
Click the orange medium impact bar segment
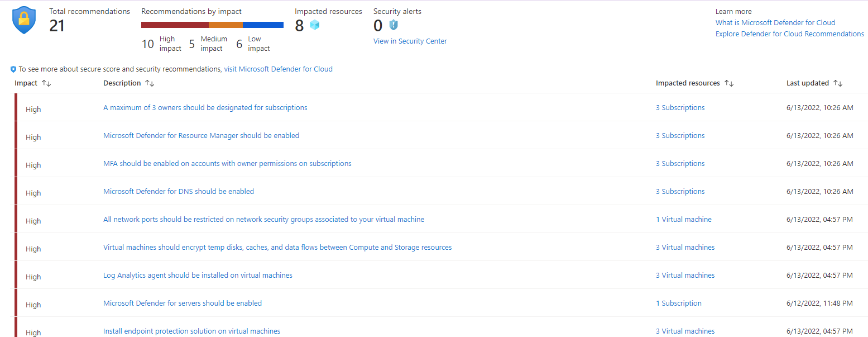[x=226, y=25]
